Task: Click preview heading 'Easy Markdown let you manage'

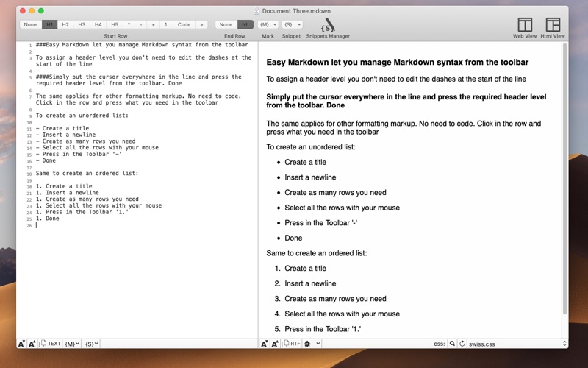Action: point(398,63)
